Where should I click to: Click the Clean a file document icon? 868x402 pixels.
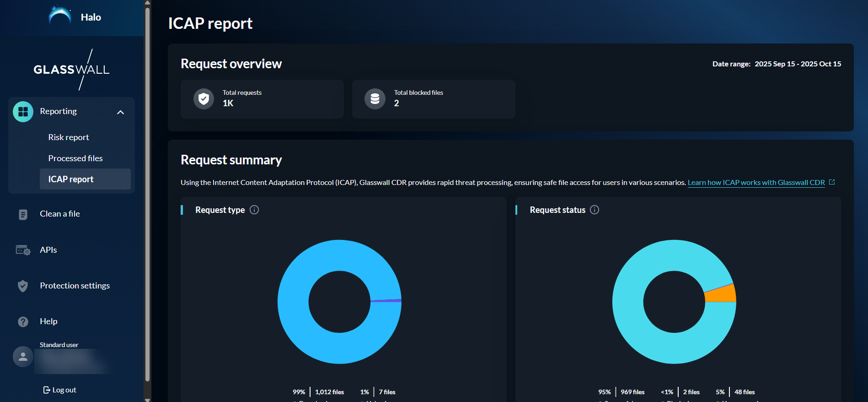pyautogui.click(x=23, y=214)
